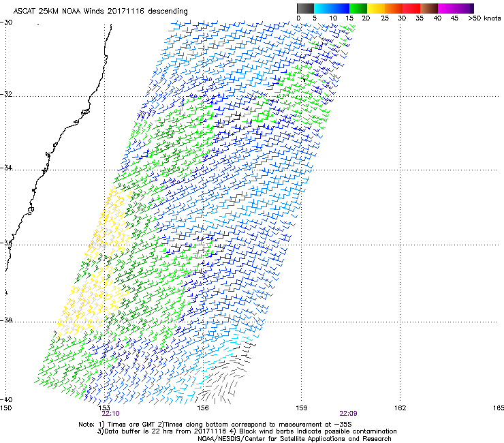Select the yellow 20–25 knots color segment

376,8
